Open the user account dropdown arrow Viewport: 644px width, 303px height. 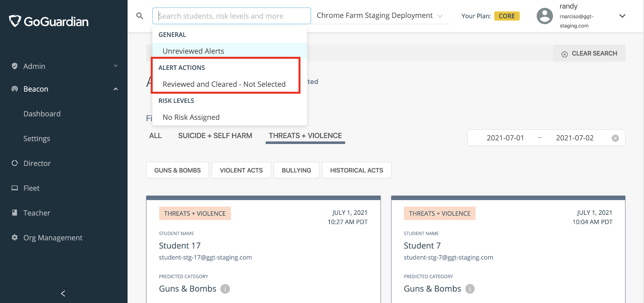(x=622, y=16)
